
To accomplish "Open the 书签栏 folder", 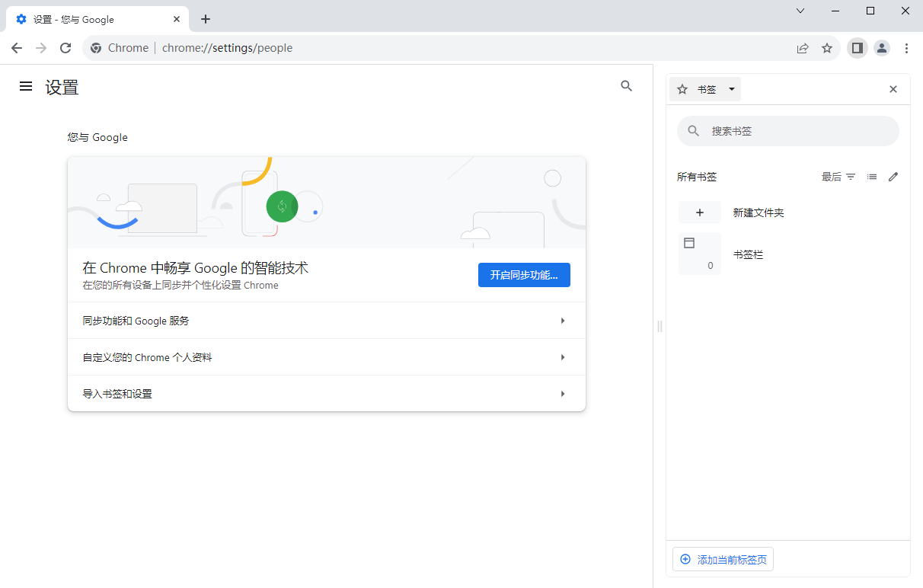I will 788,254.
